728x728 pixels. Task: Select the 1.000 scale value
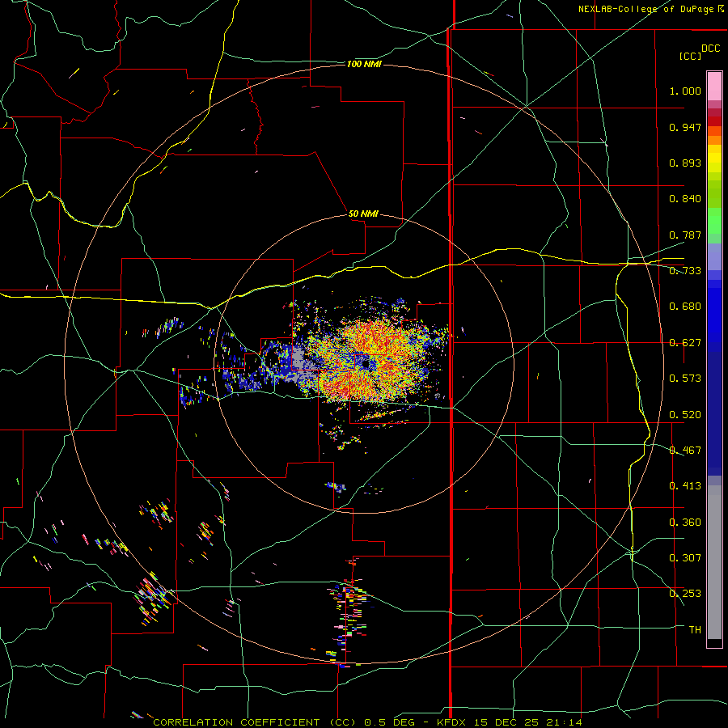(685, 91)
